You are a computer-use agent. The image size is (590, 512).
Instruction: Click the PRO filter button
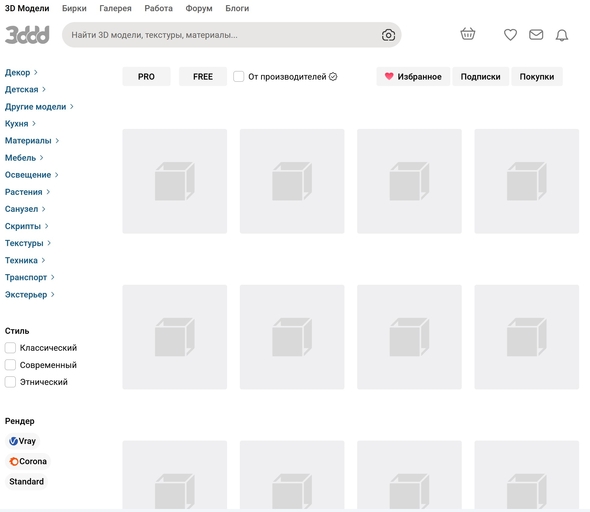pos(146,76)
